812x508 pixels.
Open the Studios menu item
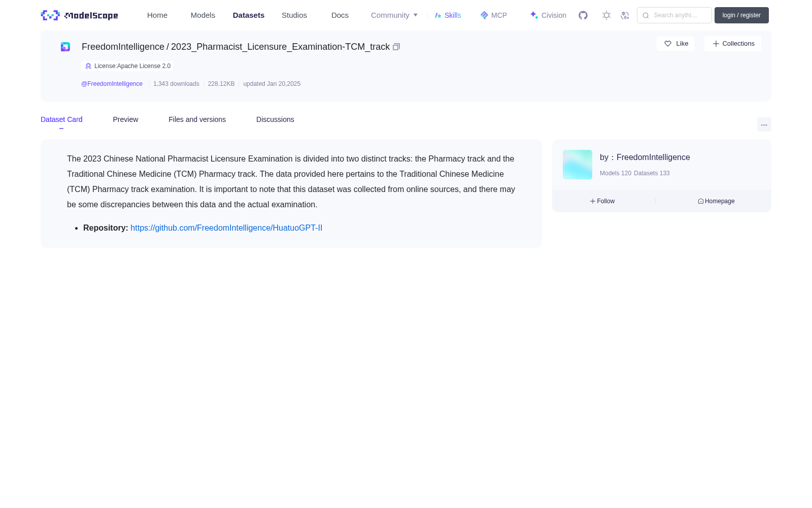294,15
